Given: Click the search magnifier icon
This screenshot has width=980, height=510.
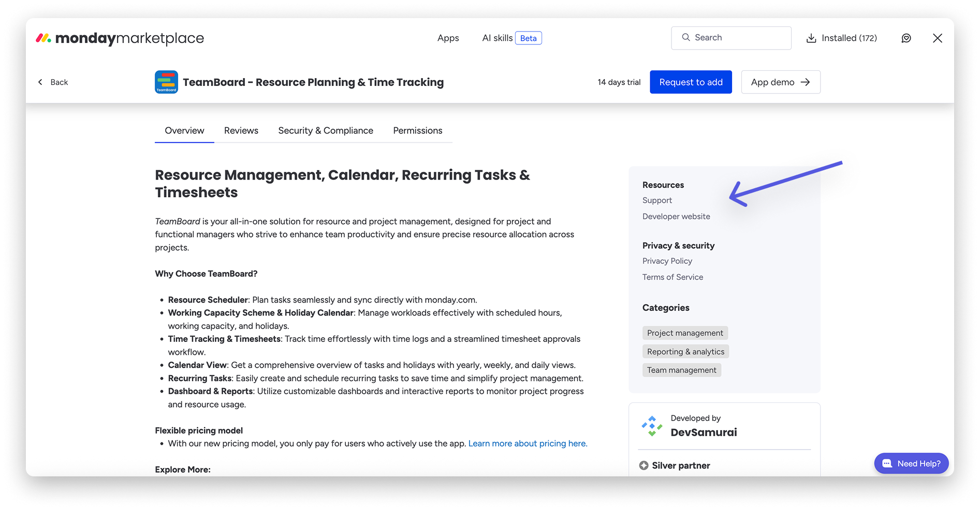Looking at the screenshot, I should click(686, 37).
